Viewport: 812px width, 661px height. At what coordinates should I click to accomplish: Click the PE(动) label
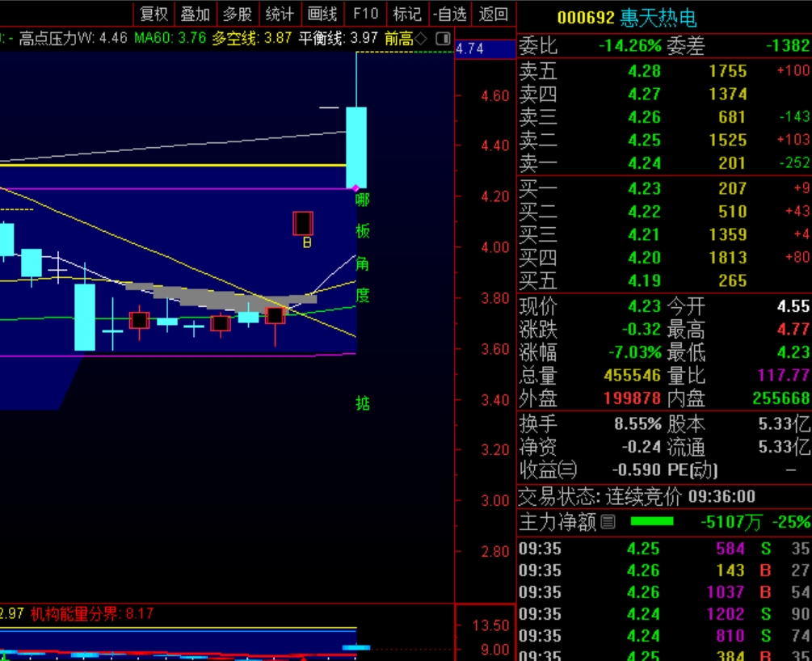[692, 470]
